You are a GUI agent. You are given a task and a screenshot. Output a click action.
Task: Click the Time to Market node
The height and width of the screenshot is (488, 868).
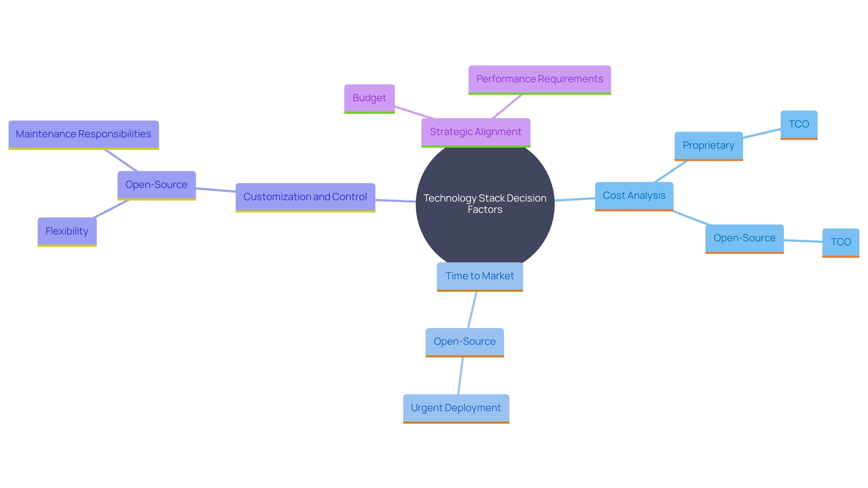(x=481, y=275)
